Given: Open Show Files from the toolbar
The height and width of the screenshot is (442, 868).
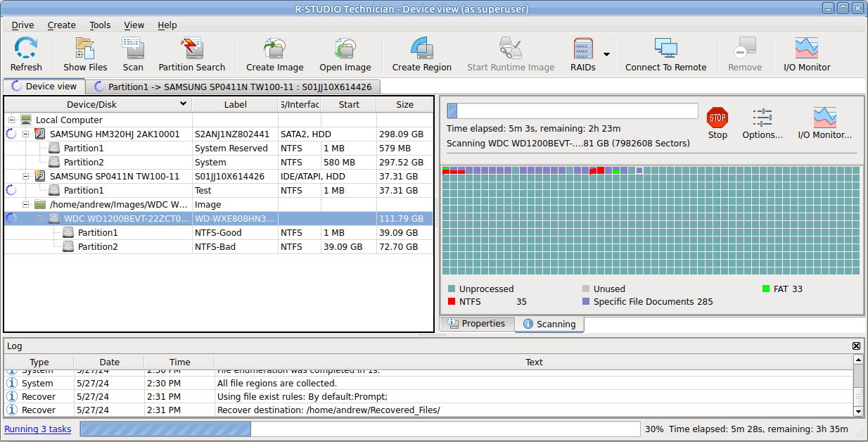Looking at the screenshot, I should pos(85,49).
